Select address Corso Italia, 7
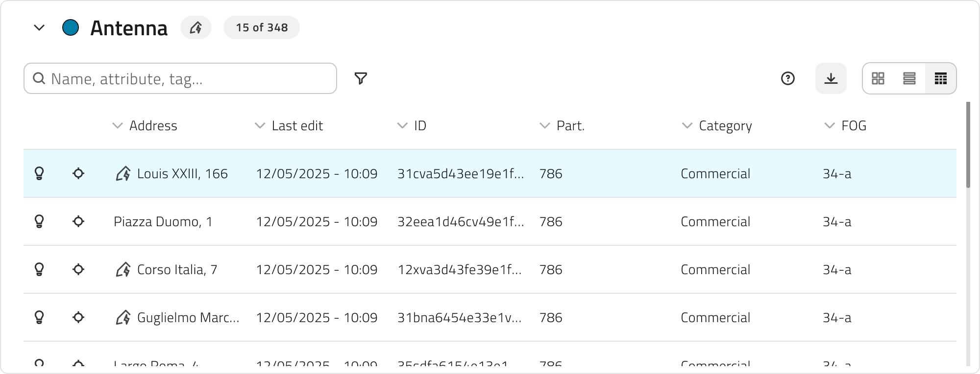The width and height of the screenshot is (980, 374). tap(177, 270)
